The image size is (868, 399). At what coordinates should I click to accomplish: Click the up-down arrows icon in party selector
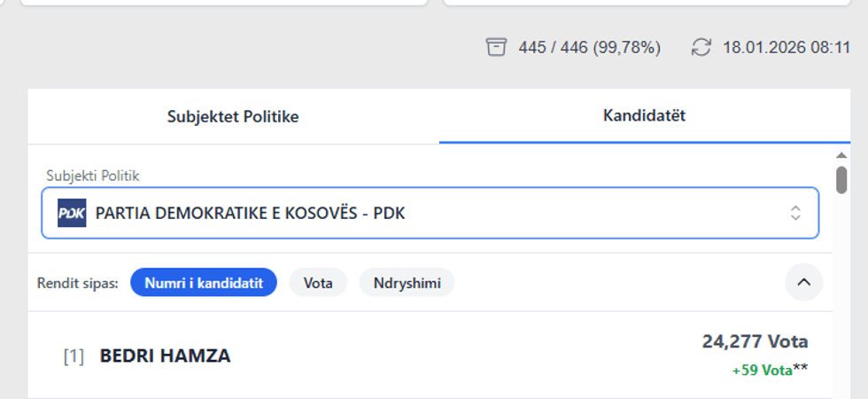click(x=795, y=213)
